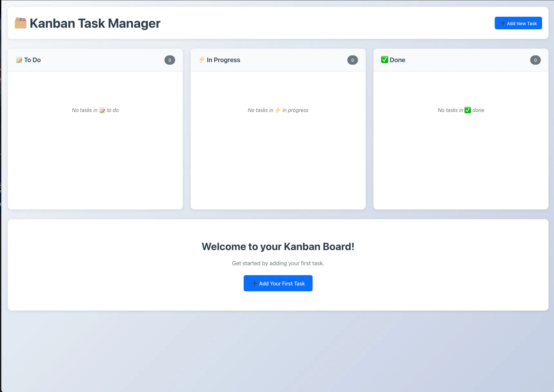
Task: Select the In Progress column header title
Action: click(223, 60)
